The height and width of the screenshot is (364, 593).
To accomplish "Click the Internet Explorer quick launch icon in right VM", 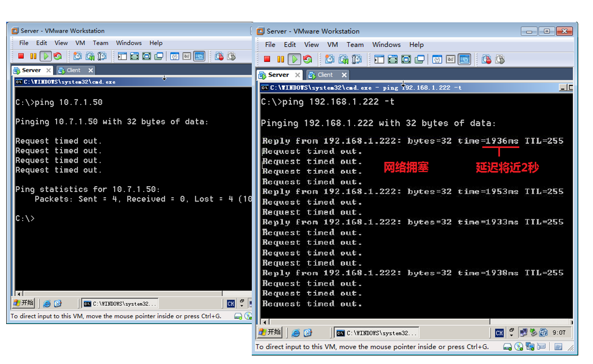I will click(x=295, y=332).
